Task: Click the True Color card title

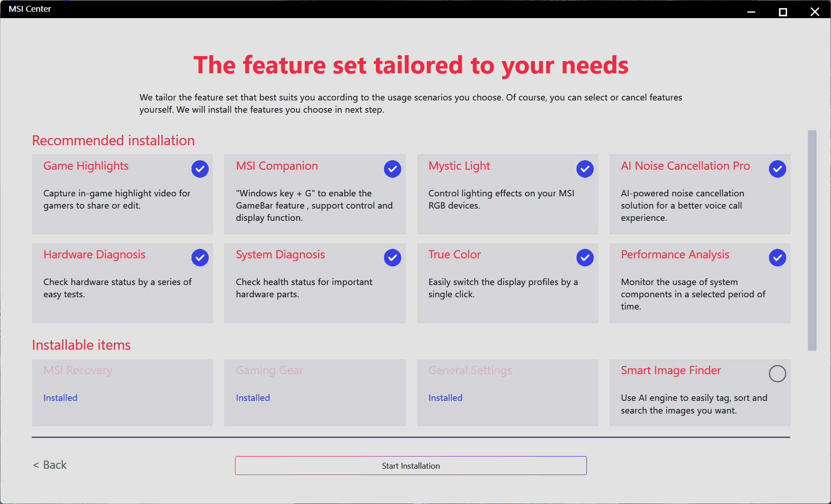Action: (x=454, y=255)
